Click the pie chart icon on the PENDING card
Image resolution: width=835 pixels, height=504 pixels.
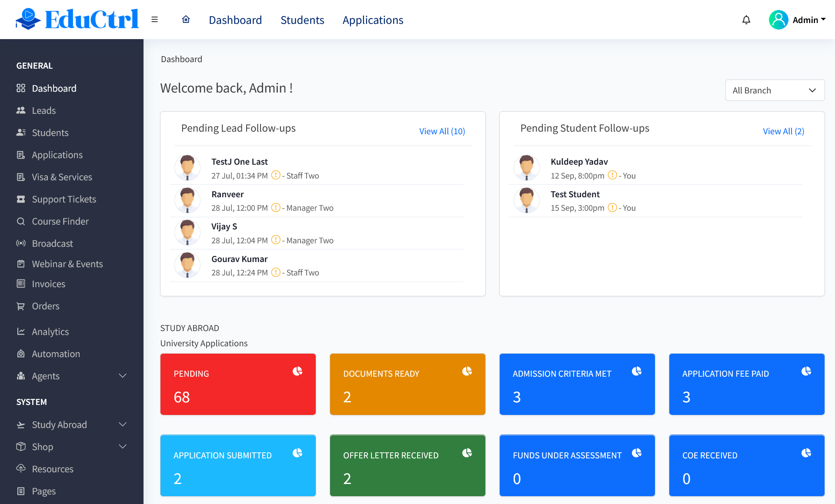297,371
